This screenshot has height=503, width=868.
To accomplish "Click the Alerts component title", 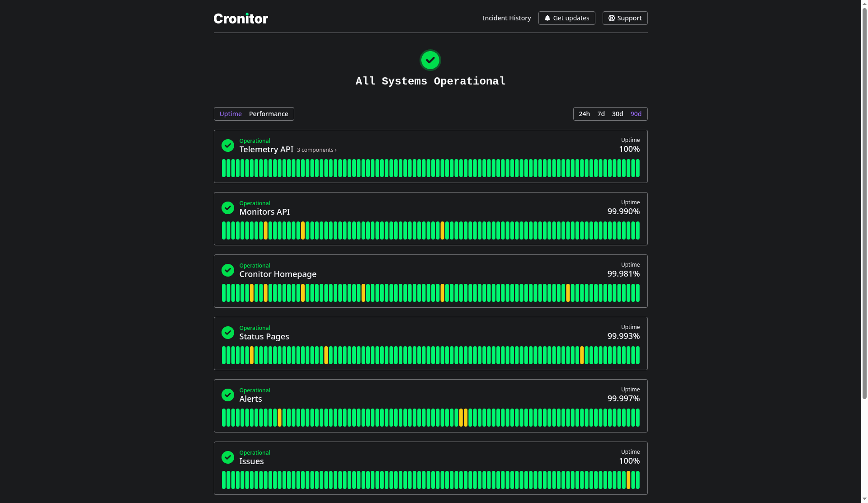I will 250,399.
